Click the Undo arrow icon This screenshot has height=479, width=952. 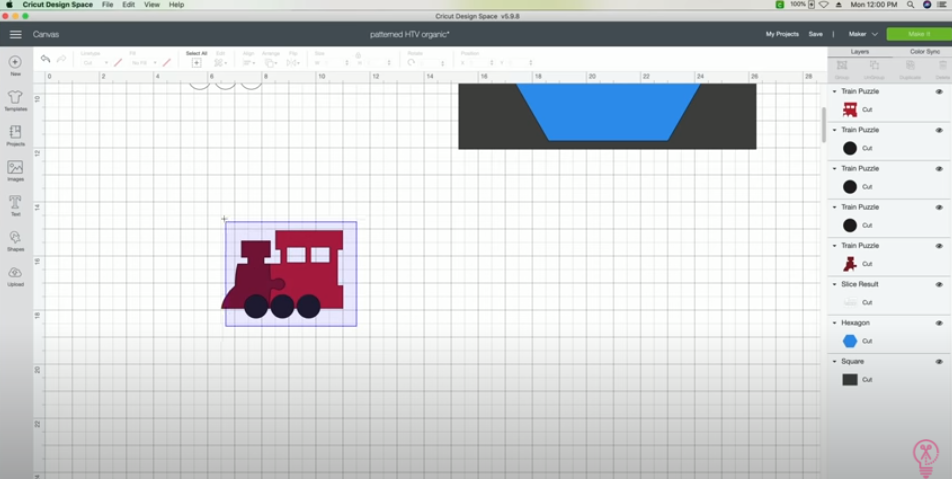(x=46, y=59)
